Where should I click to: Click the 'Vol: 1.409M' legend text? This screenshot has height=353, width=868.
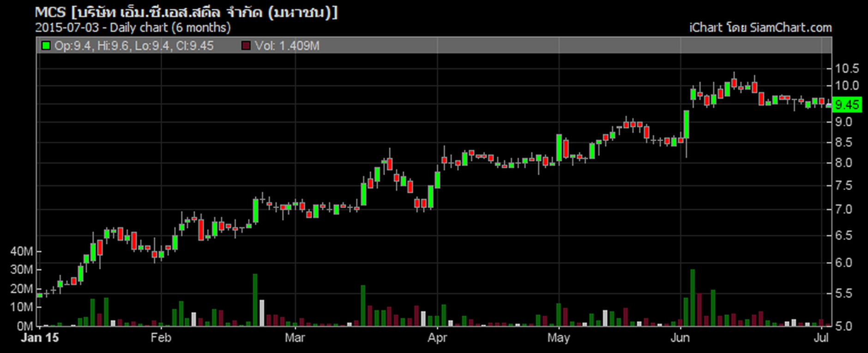[287, 46]
